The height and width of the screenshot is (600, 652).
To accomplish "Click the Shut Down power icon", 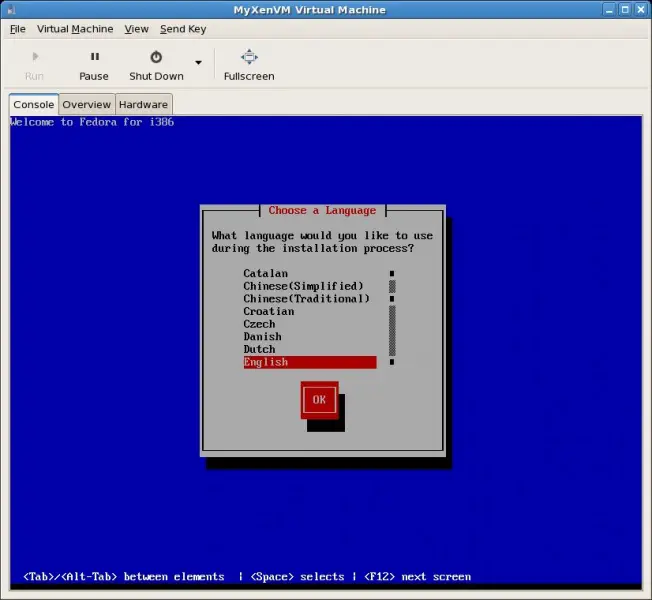I will click(156, 57).
